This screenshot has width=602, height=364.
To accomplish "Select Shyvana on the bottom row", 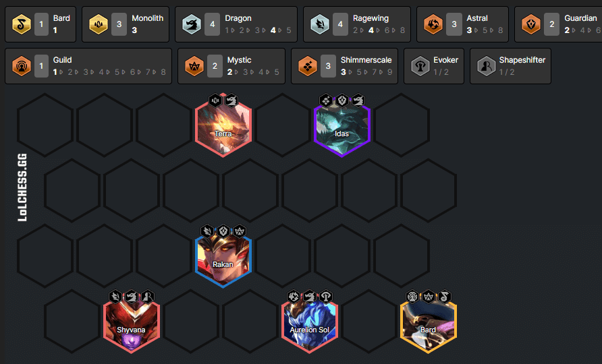I will pyautogui.click(x=132, y=324).
